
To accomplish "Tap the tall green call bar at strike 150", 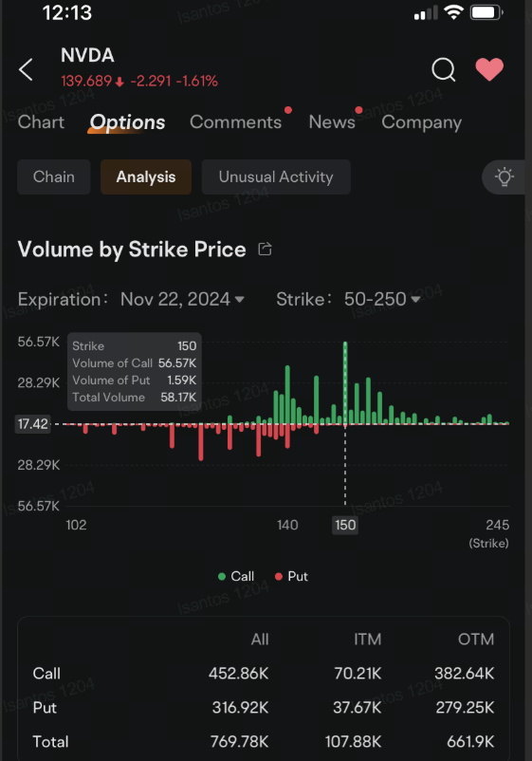I will point(345,383).
